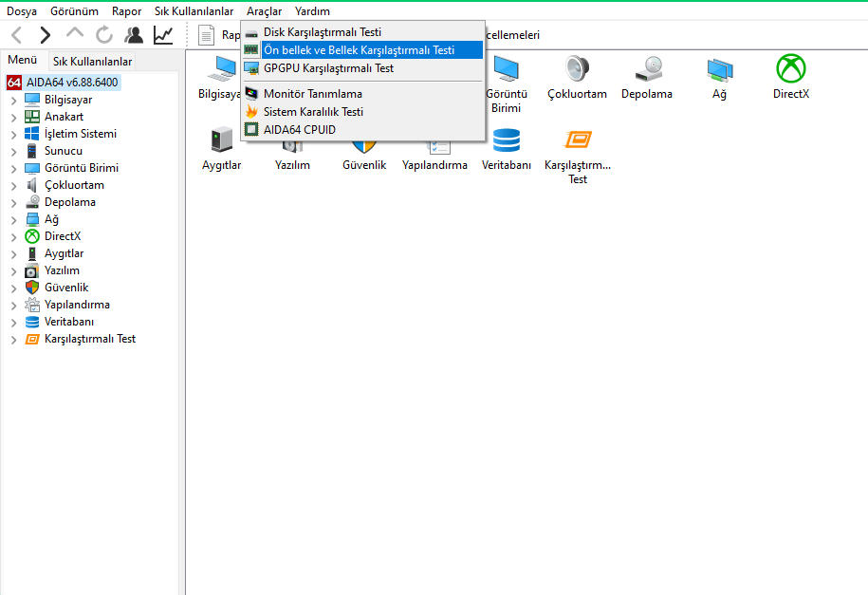Open the Görüntü Birimi icon in main pane
The width and height of the screenshot is (868, 595).
click(506, 68)
